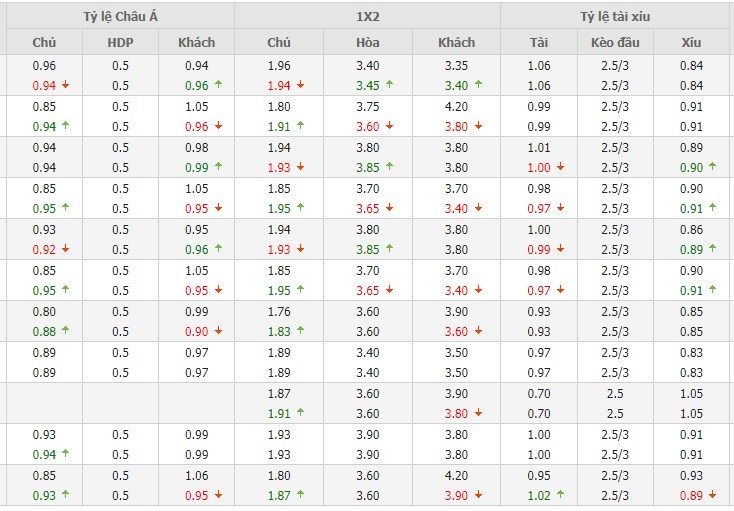This screenshot has width=734, height=511.
Task: Click the Xỉu column header
Action: (691, 42)
